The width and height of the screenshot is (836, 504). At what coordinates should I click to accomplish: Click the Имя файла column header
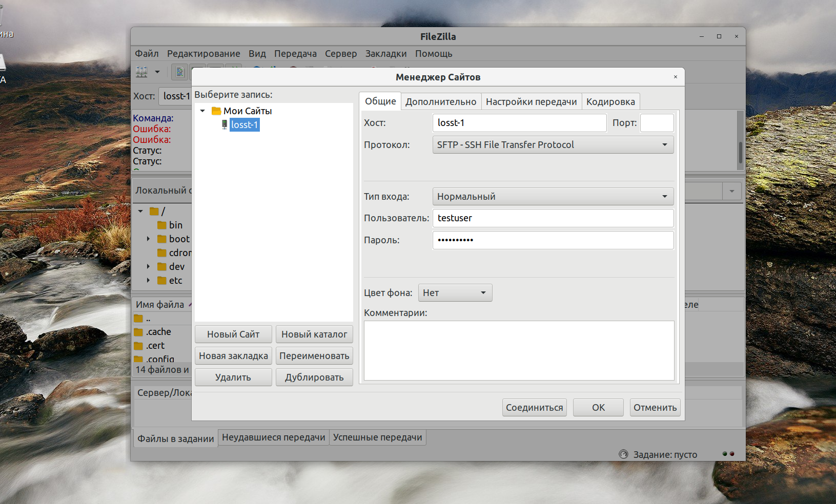160,304
